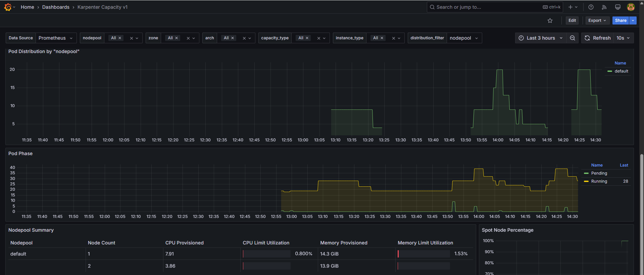Open the user profile avatar
This screenshot has width=644, height=275.
[x=631, y=7]
